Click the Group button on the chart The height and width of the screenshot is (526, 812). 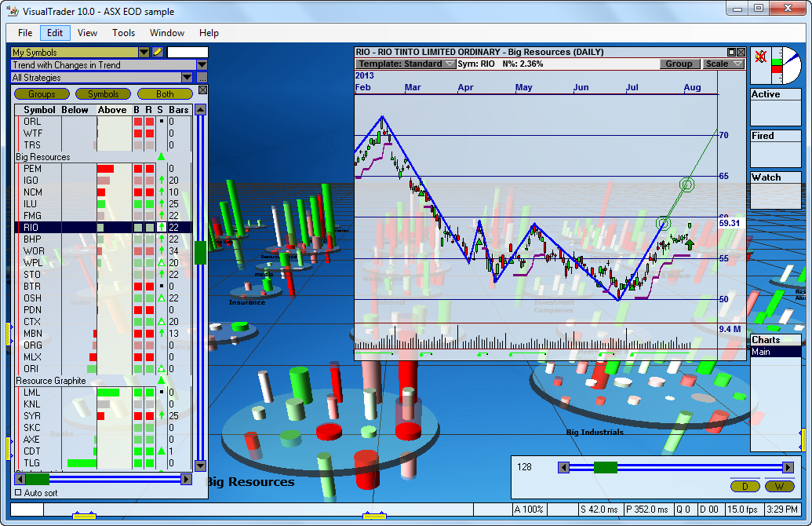click(679, 64)
